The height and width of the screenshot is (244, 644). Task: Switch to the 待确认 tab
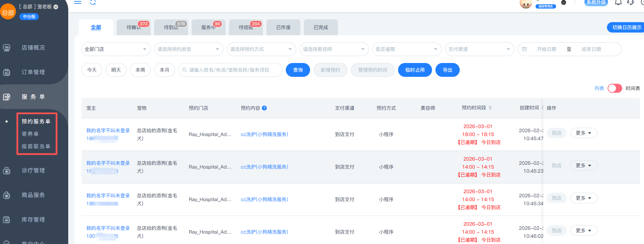(x=134, y=27)
